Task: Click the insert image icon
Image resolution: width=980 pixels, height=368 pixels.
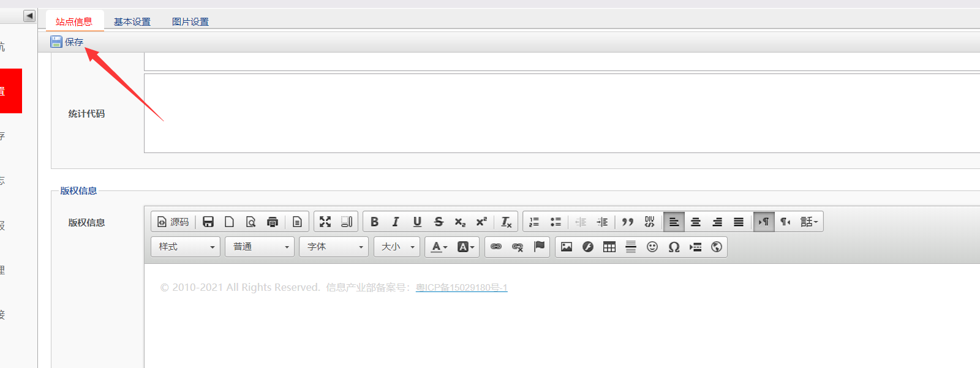Action: (567, 247)
